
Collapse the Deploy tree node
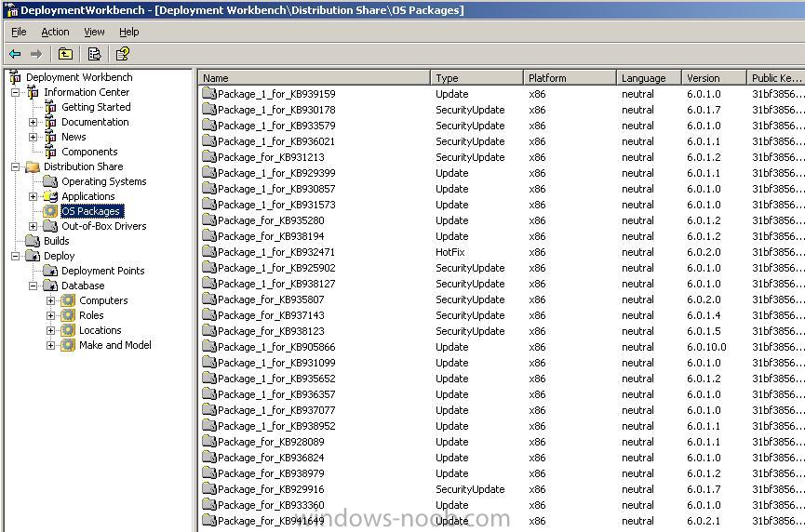(x=16, y=256)
